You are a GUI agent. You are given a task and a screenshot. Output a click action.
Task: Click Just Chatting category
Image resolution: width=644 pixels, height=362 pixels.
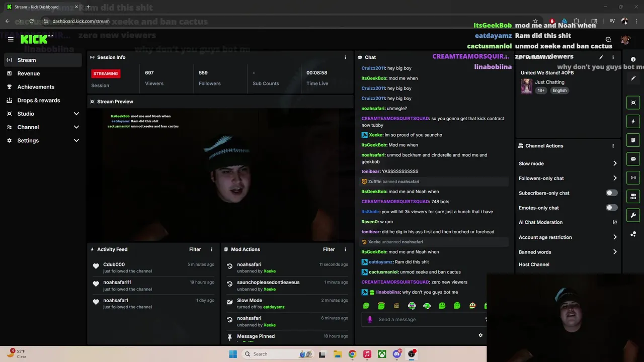549,82
